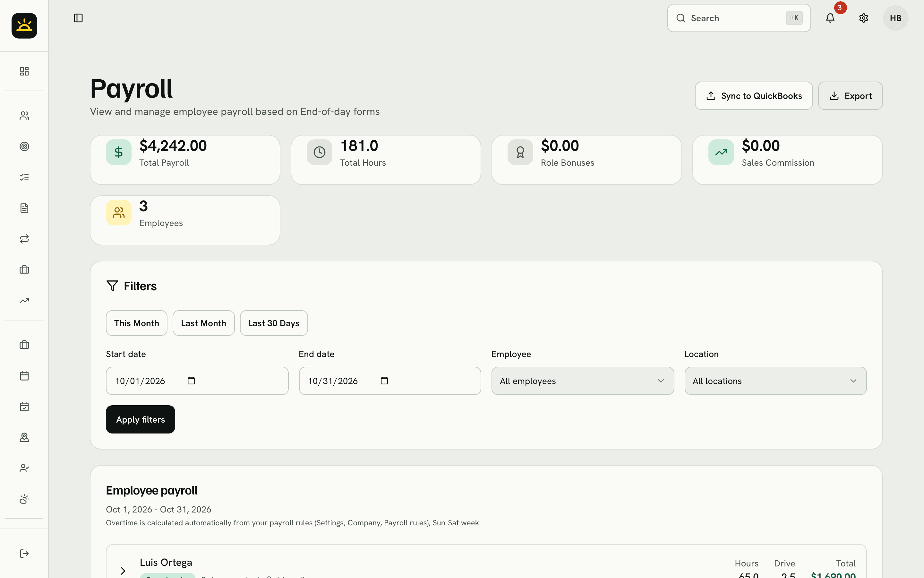Click the 181.0 Total Hours value
The width and height of the screenshot is (924, 578).
pos(359,146)
